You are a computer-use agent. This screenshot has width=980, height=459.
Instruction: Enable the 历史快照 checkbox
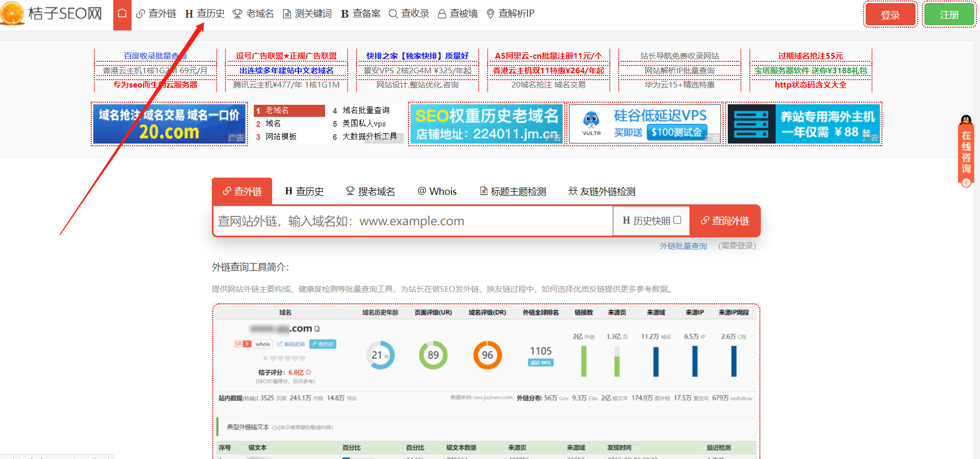(677, 220)
